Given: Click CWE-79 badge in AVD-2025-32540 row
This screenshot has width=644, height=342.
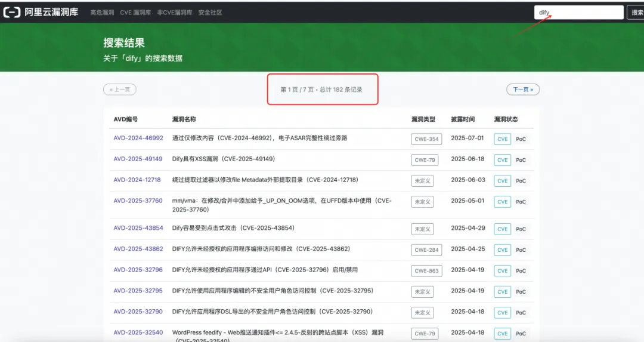Looking at the screenshot, I should click(425, 334).
